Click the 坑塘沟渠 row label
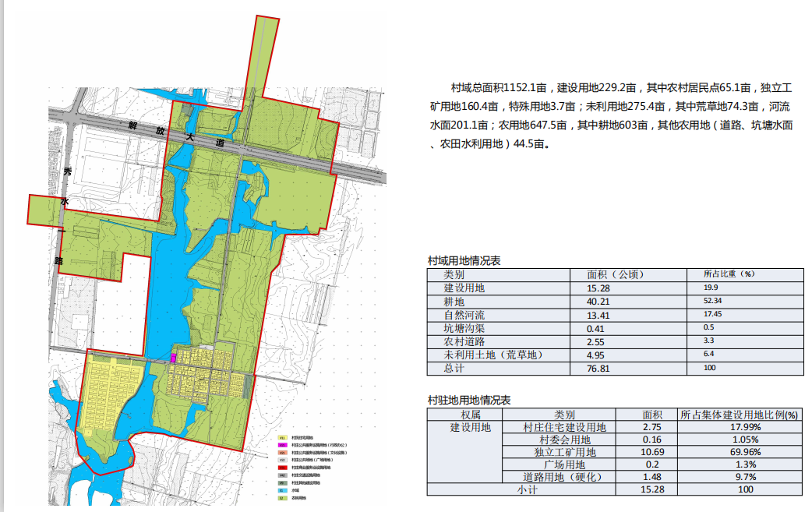This screenshot has height=512, width=812. pyautogui.click(x=464, y=328)
